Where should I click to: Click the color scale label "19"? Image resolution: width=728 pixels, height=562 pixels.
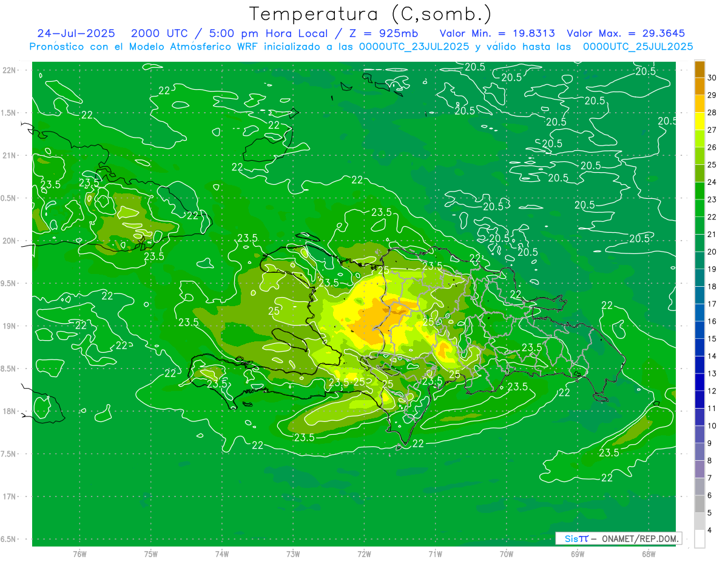(712, 269)
